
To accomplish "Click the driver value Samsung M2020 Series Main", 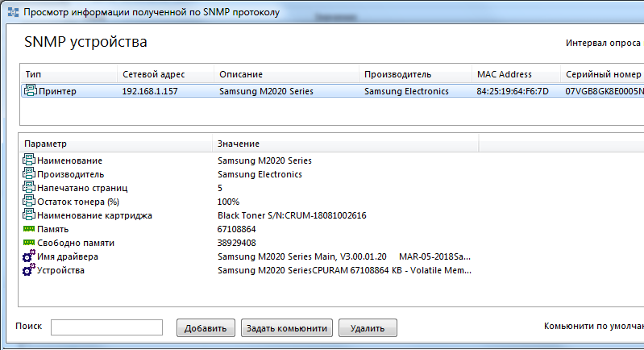I will click(344, 256).
